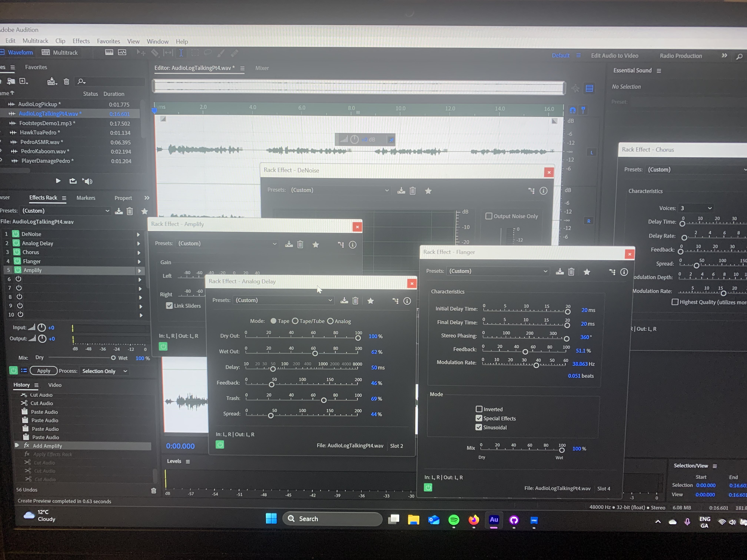
Task: Uncheck Link Sliders in Amplify
Action: (169, 306)
